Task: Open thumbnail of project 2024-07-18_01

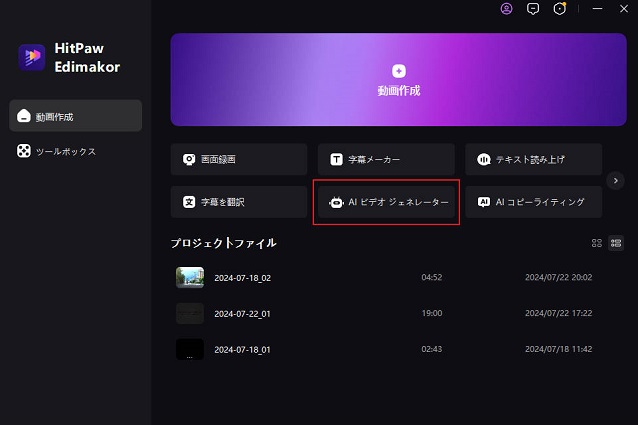Action: click(x=190, y=349)
